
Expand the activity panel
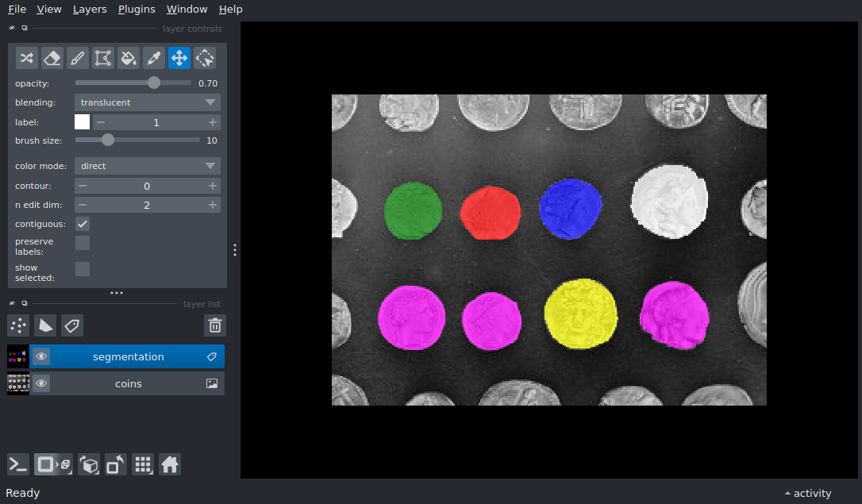[x=807, y=493]
